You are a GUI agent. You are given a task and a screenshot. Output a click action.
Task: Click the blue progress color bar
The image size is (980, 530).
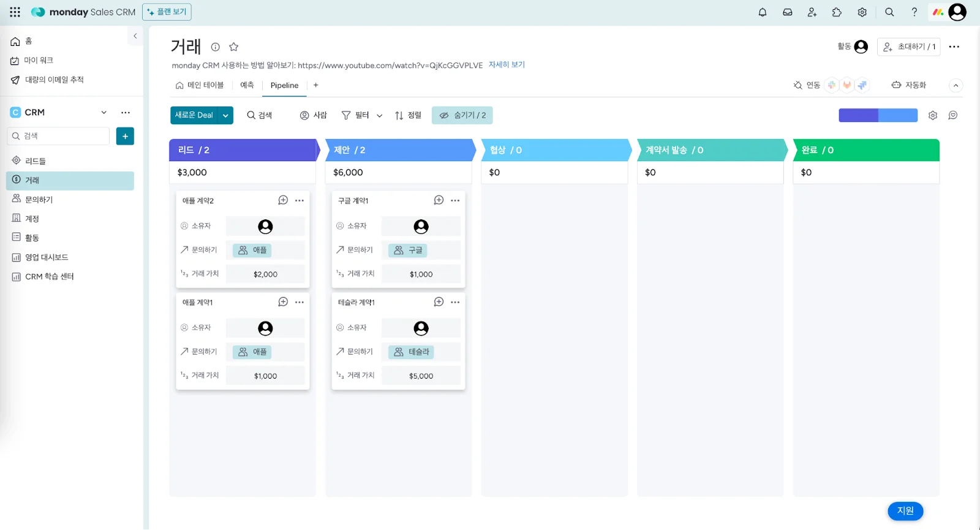(x=878, y=115)
